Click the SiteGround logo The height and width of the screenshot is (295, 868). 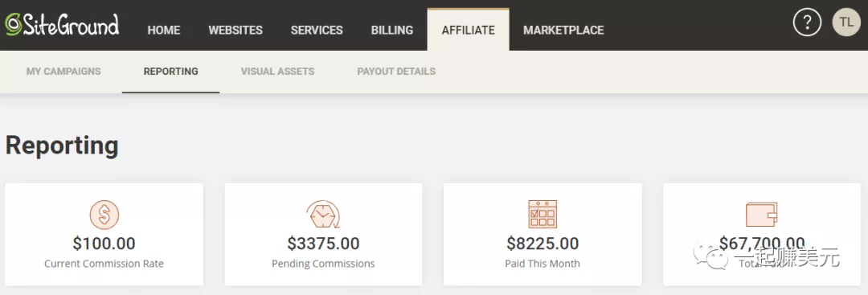pyautogui.click(x=62, y=25)
